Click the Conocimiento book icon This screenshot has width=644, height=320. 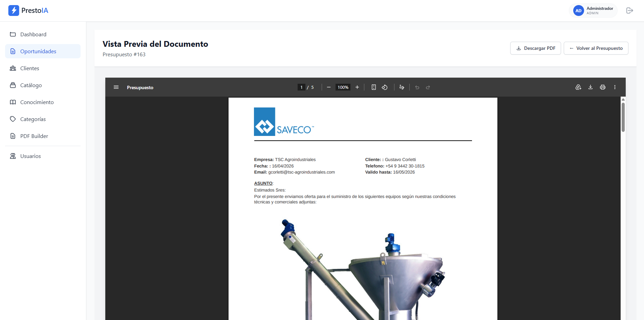[13, 102]
